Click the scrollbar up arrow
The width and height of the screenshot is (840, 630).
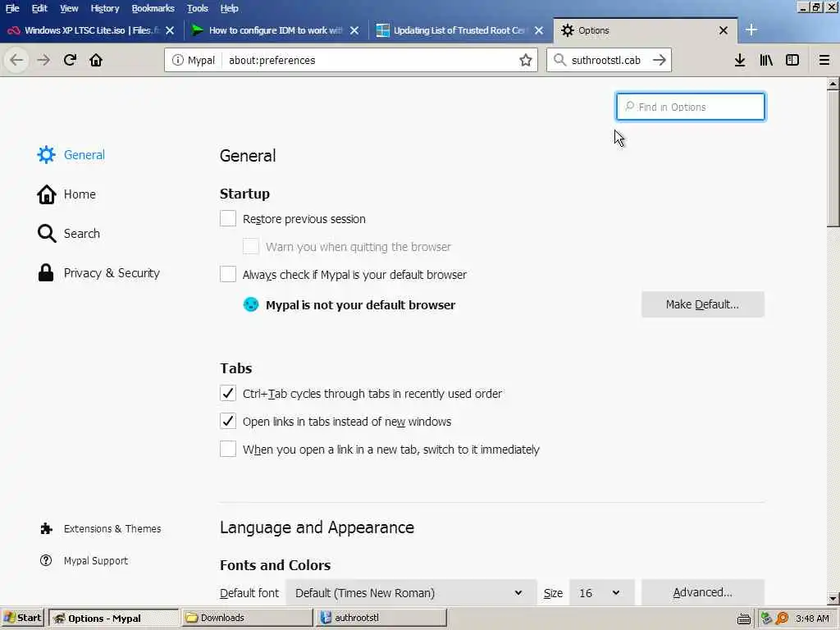[x=833, y=84]
